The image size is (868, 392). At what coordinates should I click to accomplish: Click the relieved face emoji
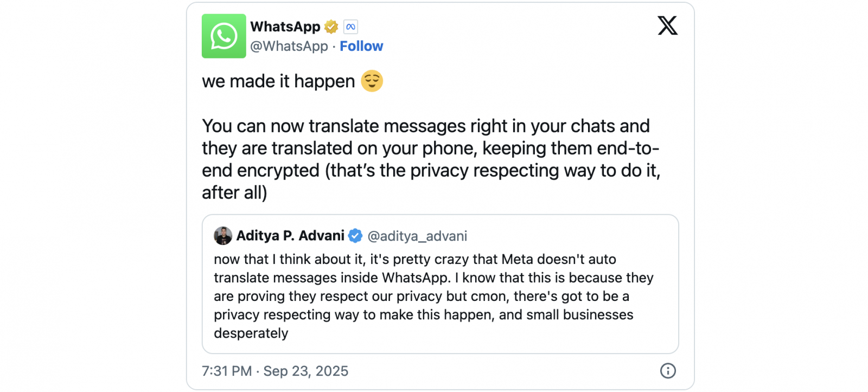coord(372,81)
